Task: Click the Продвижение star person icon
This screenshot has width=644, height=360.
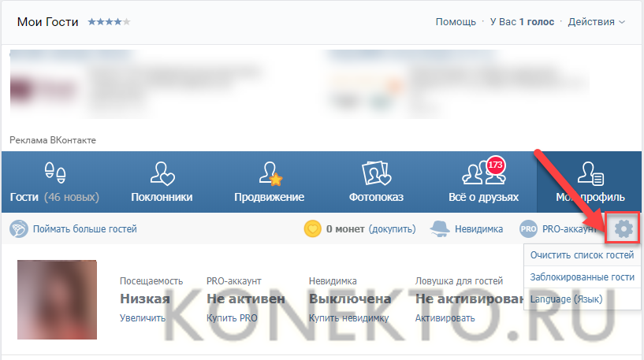Action: click(269, 172)
